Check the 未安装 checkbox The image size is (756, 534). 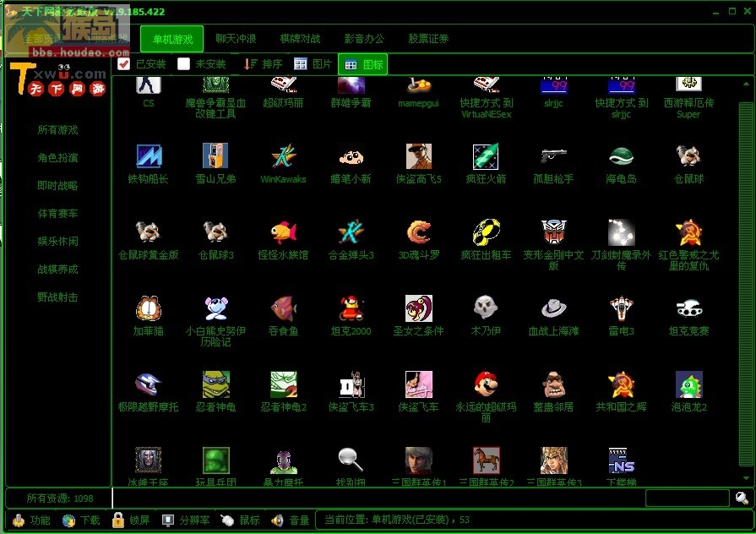tap(183, 63)
